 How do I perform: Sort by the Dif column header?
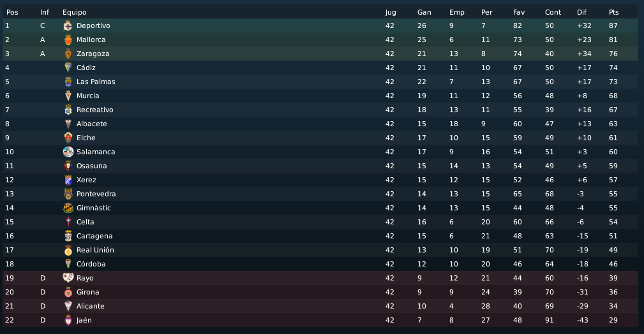(x=581, y=12)
